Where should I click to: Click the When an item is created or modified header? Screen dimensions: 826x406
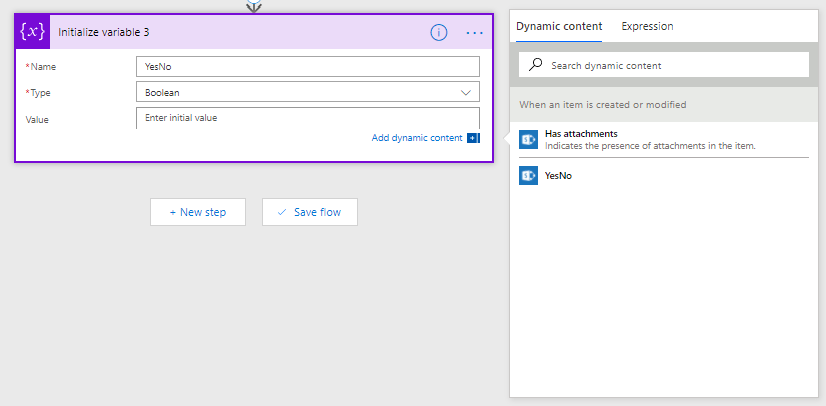coord(603,104)
